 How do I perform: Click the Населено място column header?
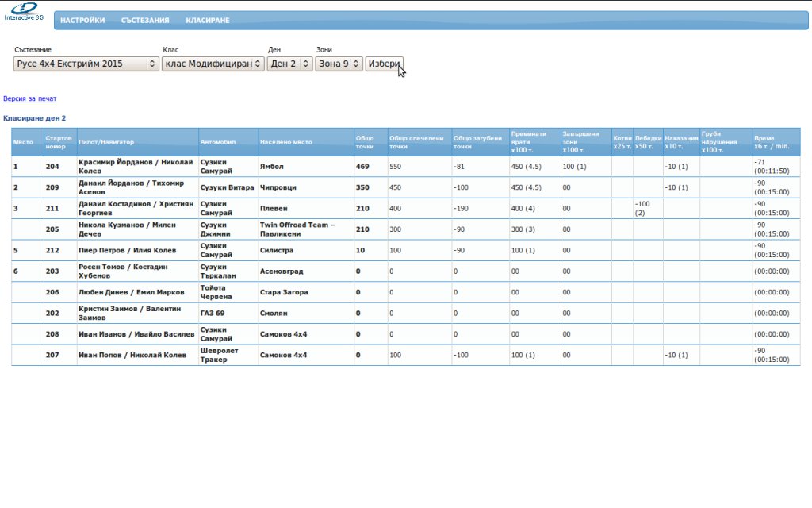(x=286, y=142)
